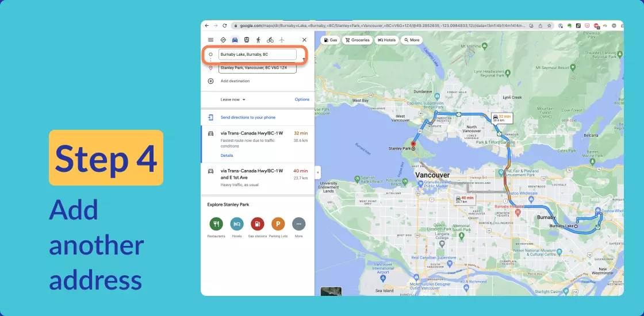
Task: Reload the page with the refresh icon
Action: click(225, 25)
